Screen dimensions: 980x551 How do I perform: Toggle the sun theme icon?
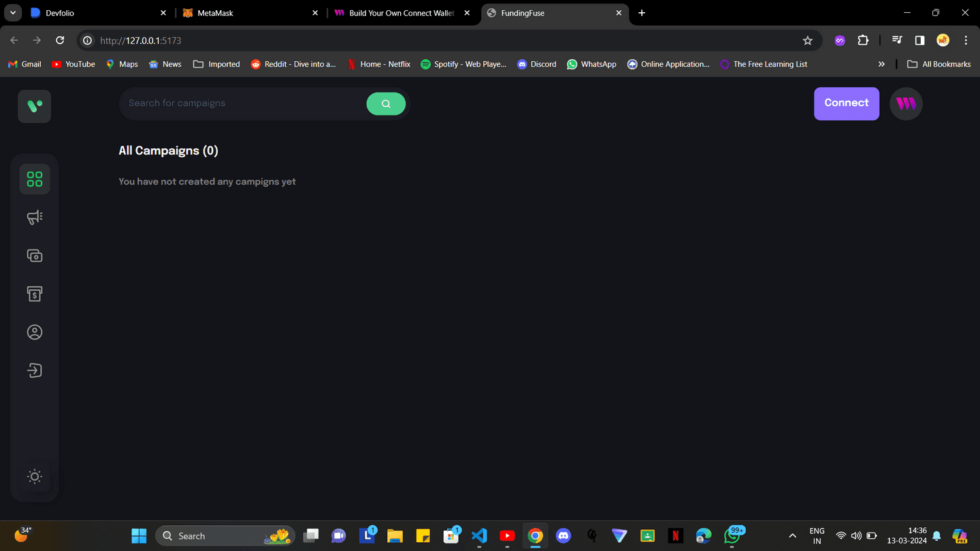[x=35, y=476]
